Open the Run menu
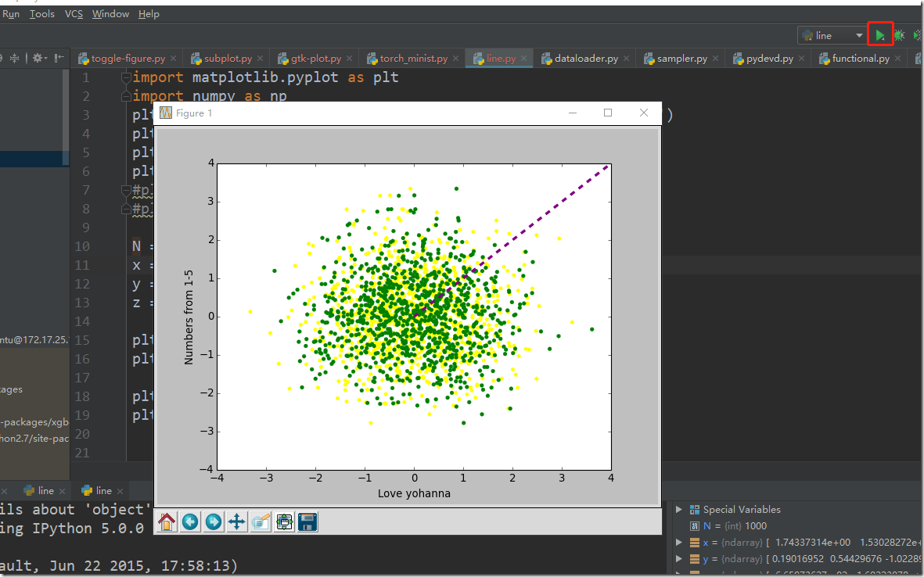This screenshot has height=577, width=924. pyautogui.click(x=11, y=13)
